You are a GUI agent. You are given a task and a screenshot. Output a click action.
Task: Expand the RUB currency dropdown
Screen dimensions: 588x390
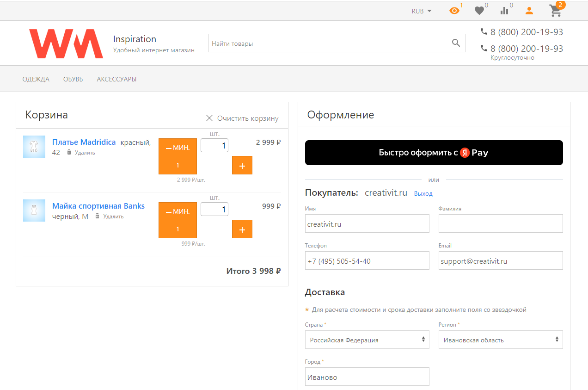click(x=422, y=11)
